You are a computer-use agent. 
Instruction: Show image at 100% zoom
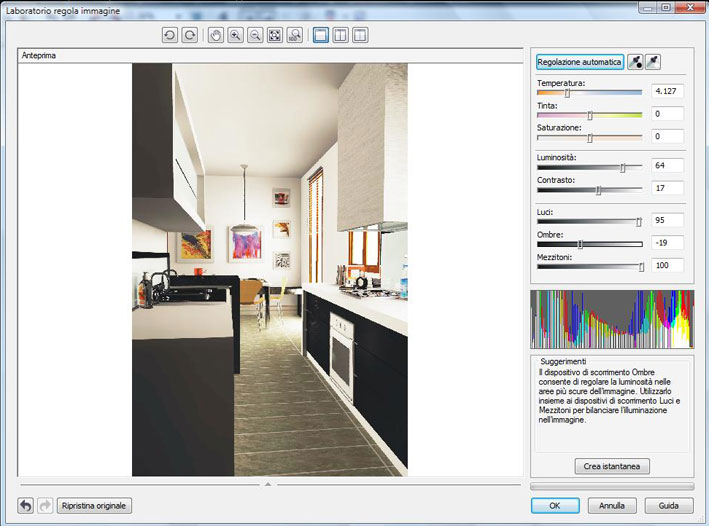294,35
